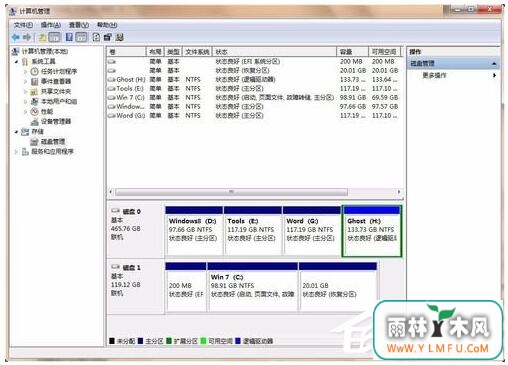Click the 磁盘 0 disk icon
The width and height of the screenshot is (508, 365).
click(115, 211)
